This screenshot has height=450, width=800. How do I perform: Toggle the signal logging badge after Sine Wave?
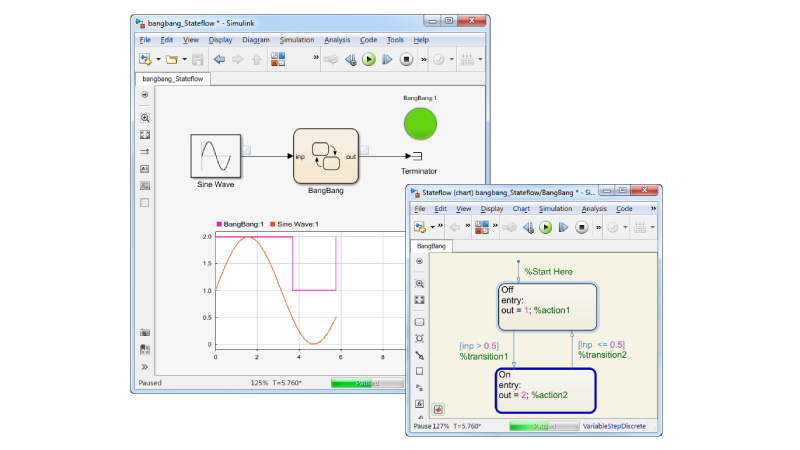[247, 150]
